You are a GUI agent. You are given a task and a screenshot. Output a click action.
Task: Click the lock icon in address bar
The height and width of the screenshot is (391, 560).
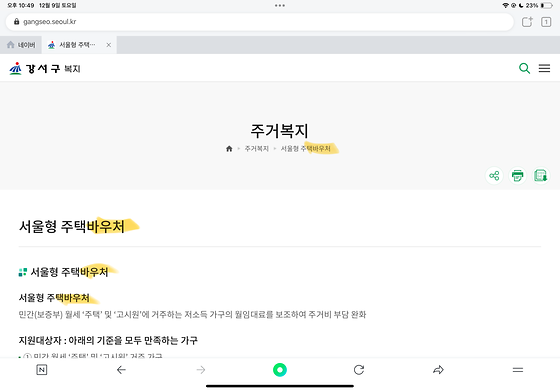point(16,21)
